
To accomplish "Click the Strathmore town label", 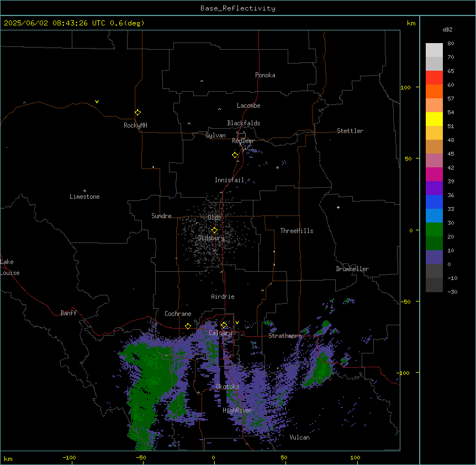I will click(285, 336).
